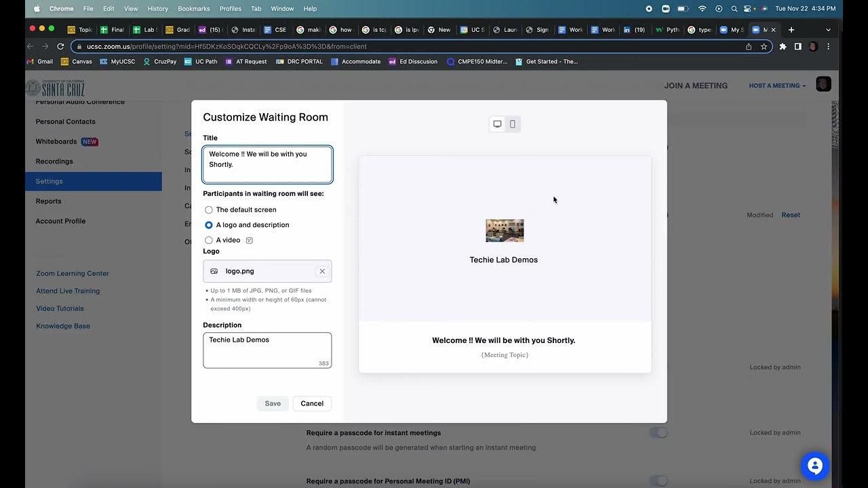Open the Canvas bookmark
Viewport: 868px width, 488px height.
77,62
